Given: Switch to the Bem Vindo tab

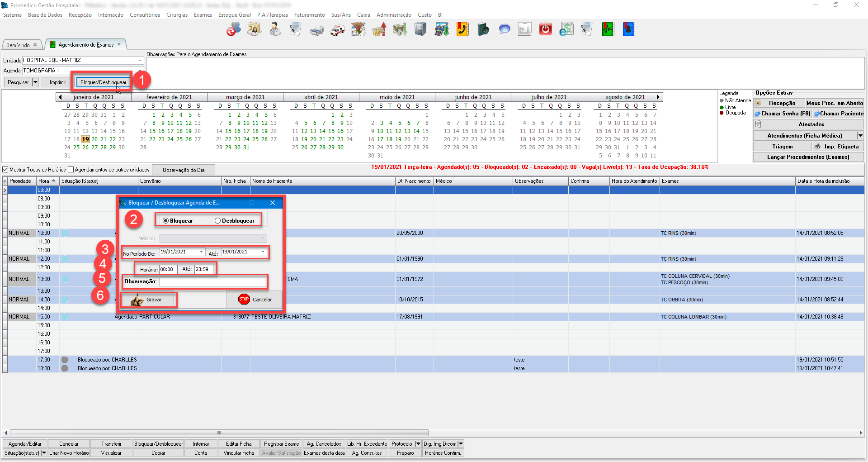Looking at the screenshot, I should coord(18,45).
